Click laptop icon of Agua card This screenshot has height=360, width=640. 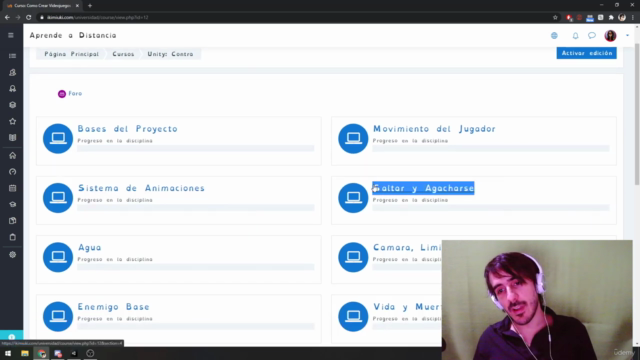click(58, 257)
